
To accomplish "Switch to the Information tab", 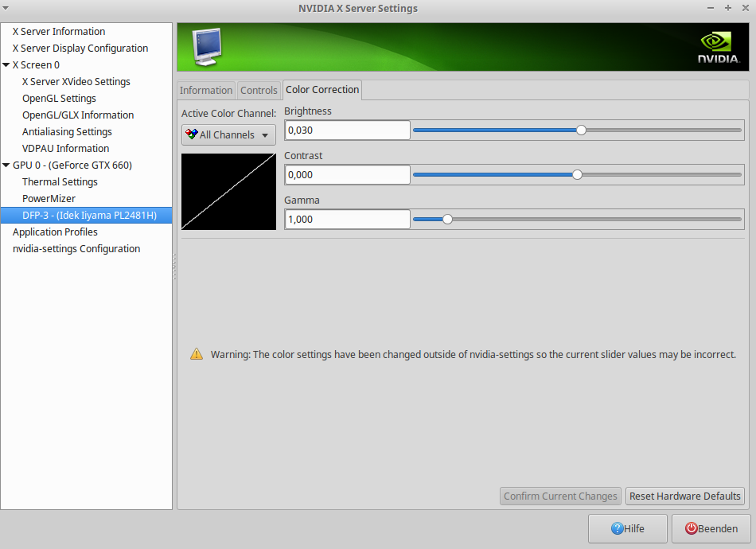I will pos(206,90).
